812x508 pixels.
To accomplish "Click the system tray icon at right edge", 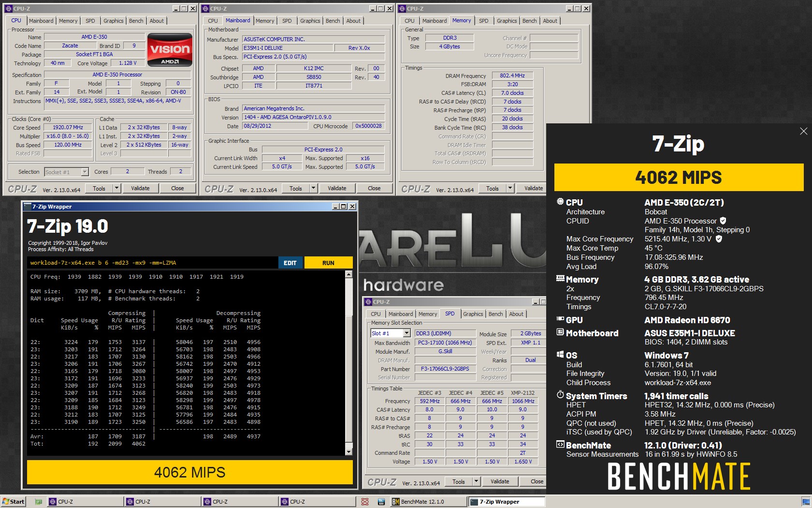I will 805,502.
